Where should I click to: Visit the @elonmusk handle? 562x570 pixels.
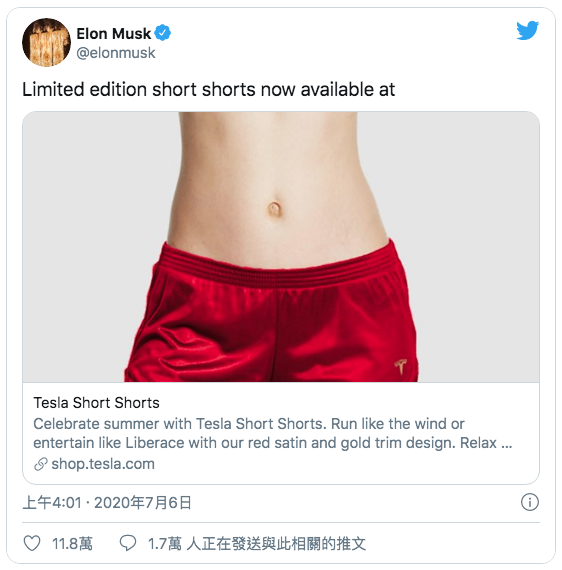(x=116, y=53)
